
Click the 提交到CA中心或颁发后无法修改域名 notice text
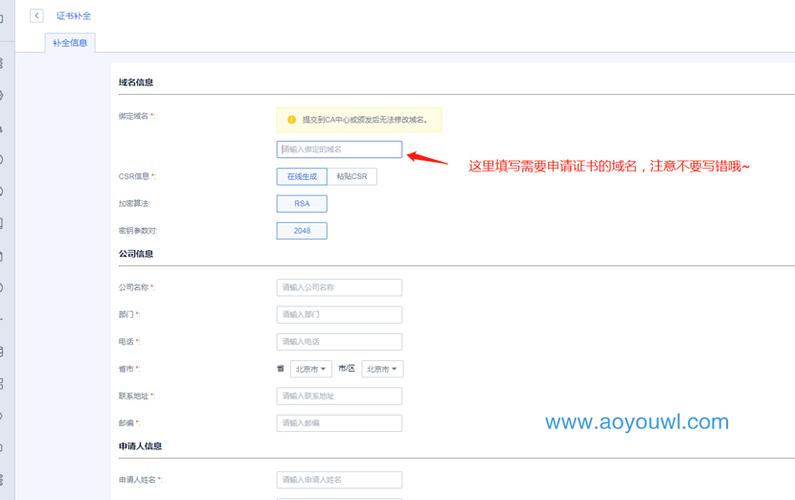pos(365,120)
